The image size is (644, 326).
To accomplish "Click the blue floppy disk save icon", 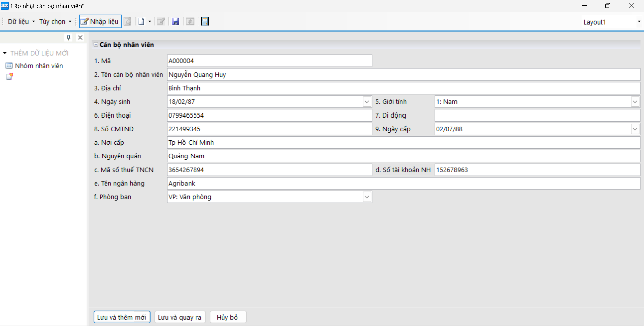I will click(x=175, y=21).
